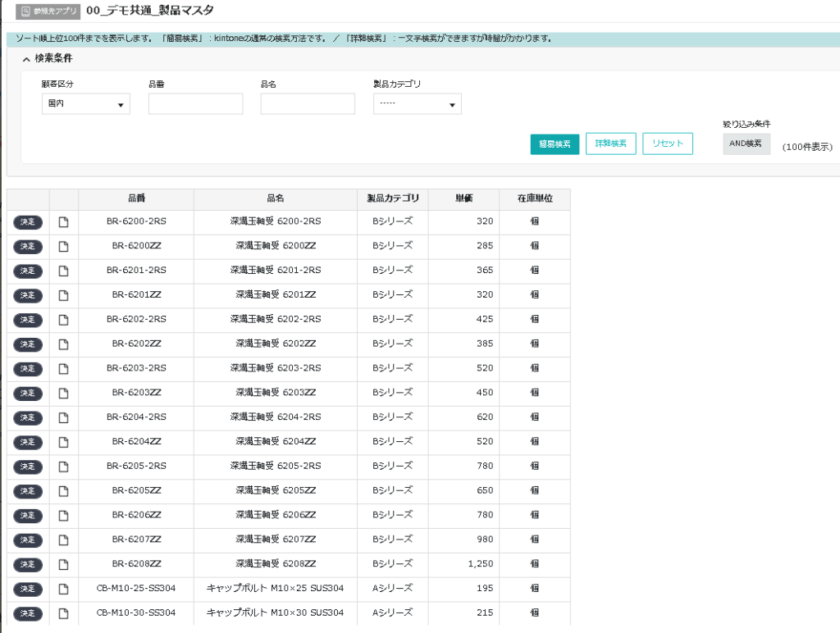The image size is (840, 633).
Task: Click inside the 品名 input field
Action: (307, 103)
